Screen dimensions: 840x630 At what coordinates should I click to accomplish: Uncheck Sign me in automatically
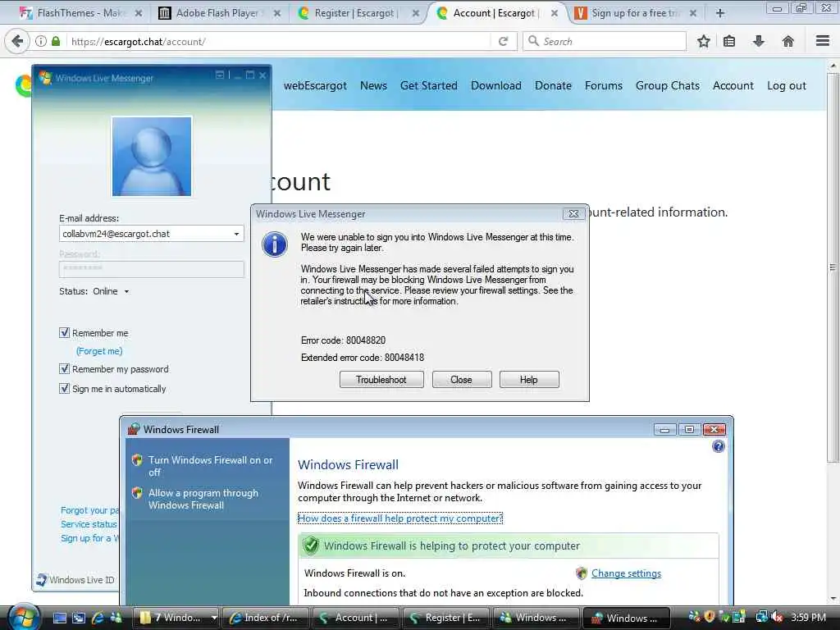tap(64, 388)
